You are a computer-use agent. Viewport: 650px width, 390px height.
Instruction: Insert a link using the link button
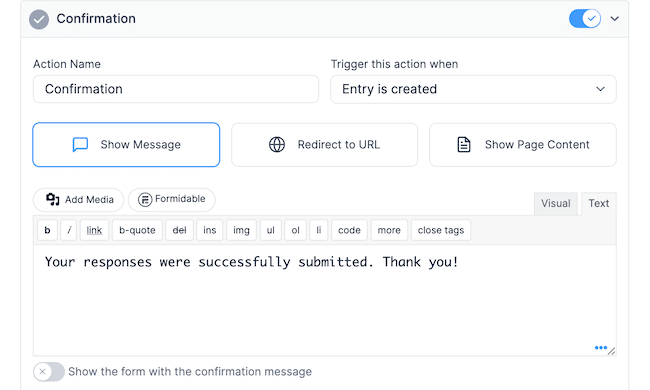click(x=94, y=230)
